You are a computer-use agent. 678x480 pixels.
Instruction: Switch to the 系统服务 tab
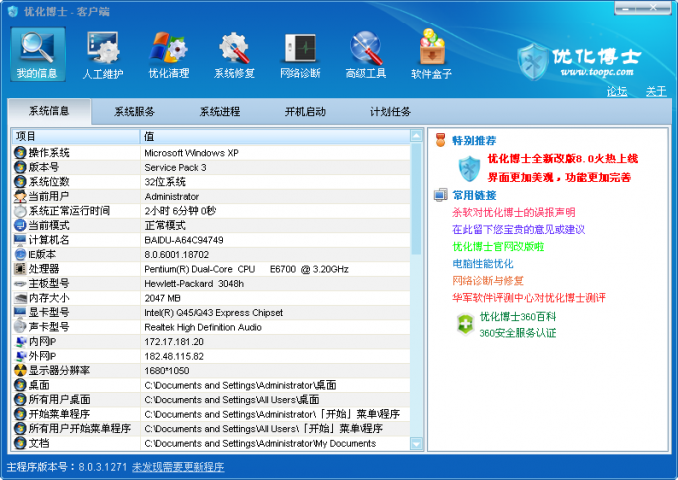[134, 112]
